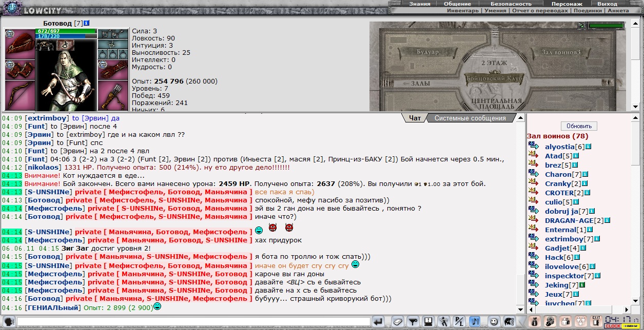Open green info icon beside Jeking
The width and height of the screenshot is (644, 330).
(x=582, y=285)
